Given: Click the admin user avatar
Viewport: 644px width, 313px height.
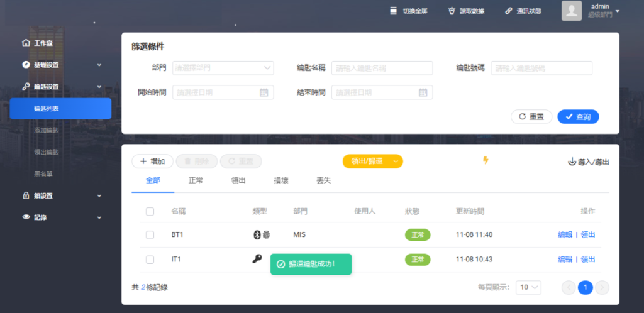Looking at the screenshot, I should point(571,11).
